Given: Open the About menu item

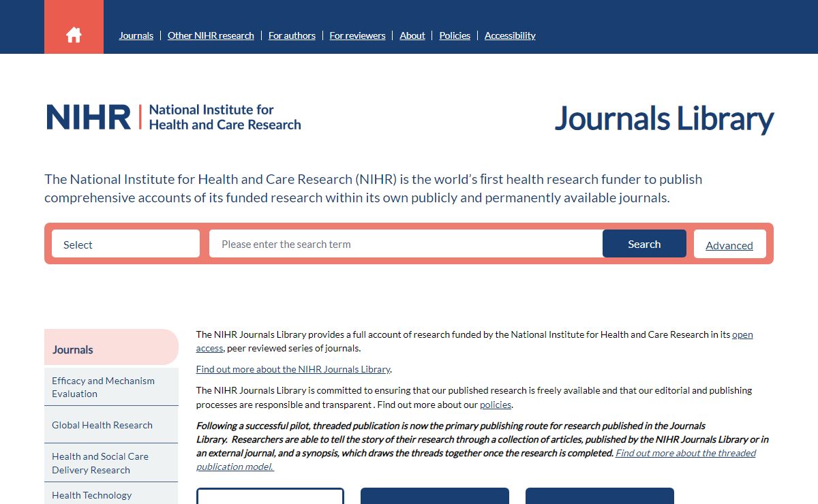Looking at the screenshot, I should click(412, 35).
